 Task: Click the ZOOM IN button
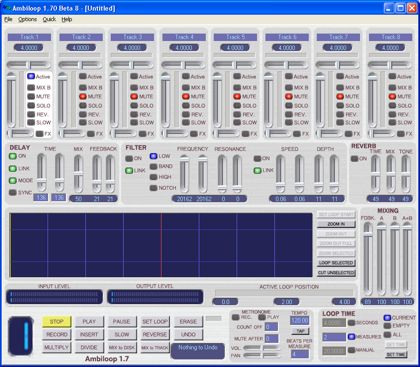[336, 224]
